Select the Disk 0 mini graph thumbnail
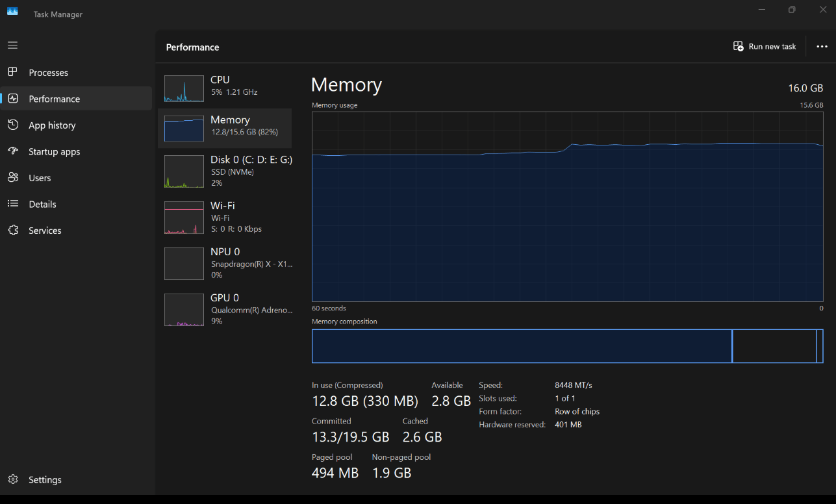 click(x=184, y=171)
